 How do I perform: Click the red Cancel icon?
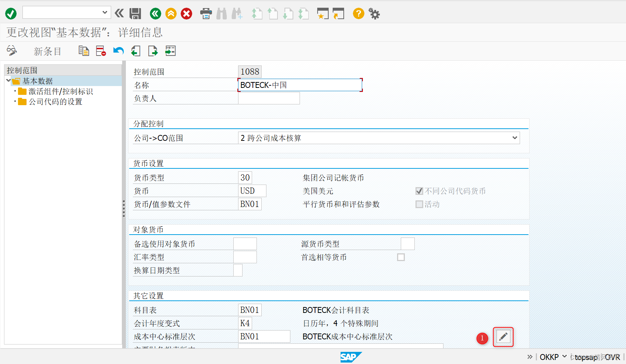[187, 14]
